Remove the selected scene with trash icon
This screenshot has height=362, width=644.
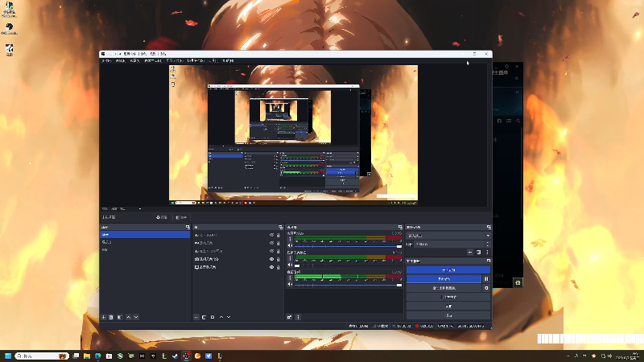coord(111,317)
